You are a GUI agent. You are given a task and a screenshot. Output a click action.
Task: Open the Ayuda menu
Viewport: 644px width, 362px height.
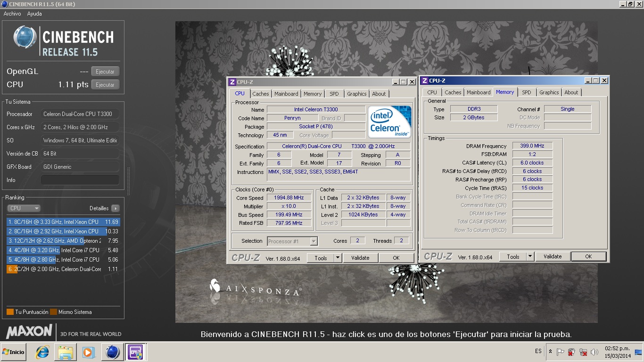(34, 14)
